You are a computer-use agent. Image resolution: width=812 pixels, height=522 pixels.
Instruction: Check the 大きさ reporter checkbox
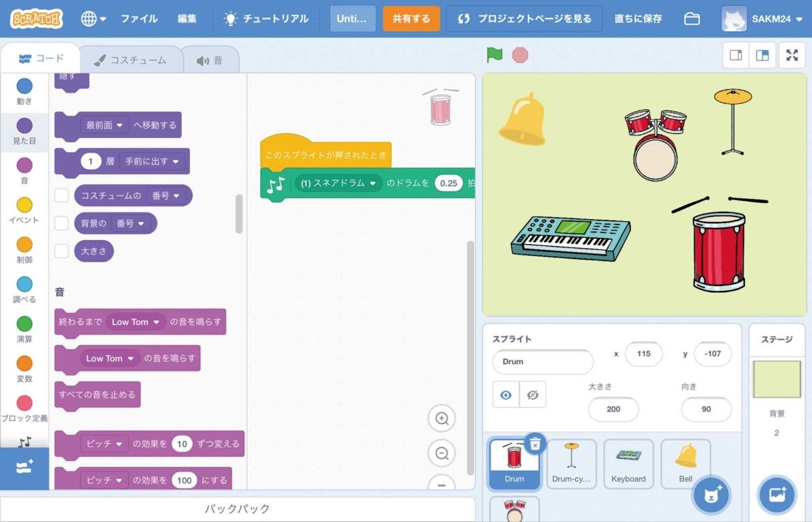click(x=62, y=251)
